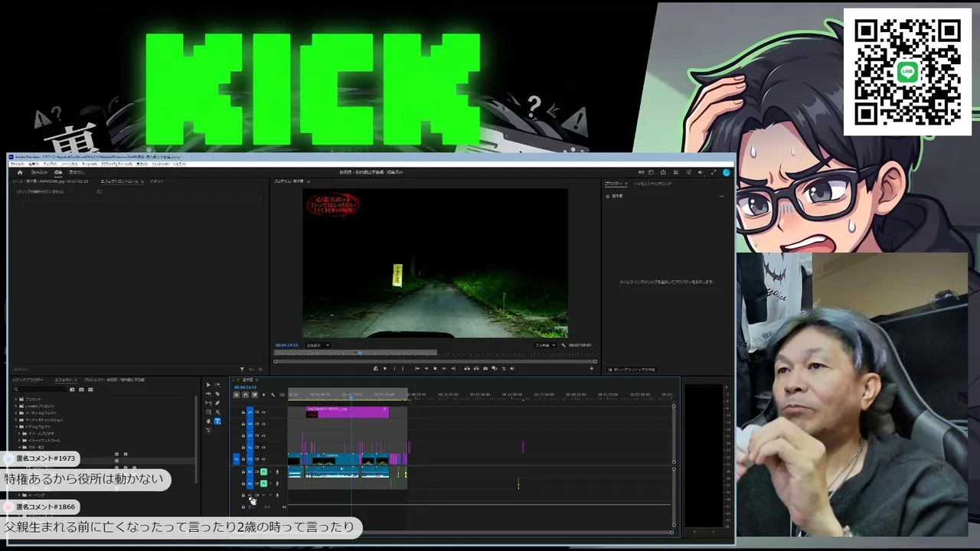
Task: Open the ファイル menu in the menu bar
Action: click(x=17, y=164)
